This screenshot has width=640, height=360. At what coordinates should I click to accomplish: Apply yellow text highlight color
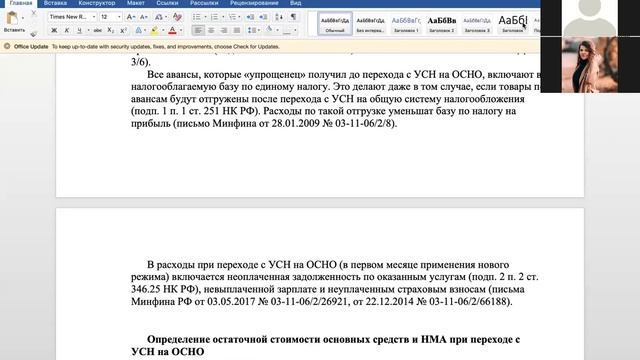[x=154, y=30]
